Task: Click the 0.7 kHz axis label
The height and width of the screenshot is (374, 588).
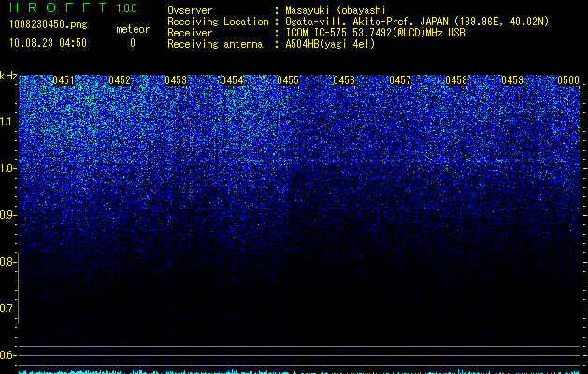Action: pyautogui.click(x=7, y=309)
